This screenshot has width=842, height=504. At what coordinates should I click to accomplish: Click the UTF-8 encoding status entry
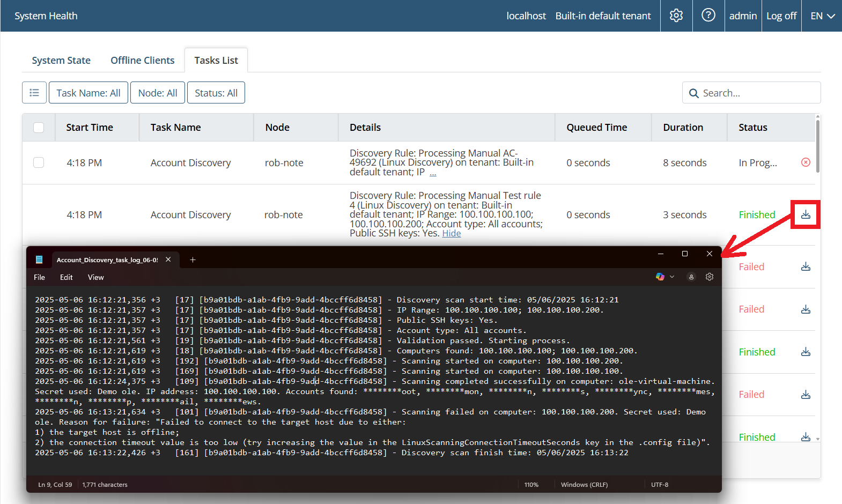click(660, 485)
